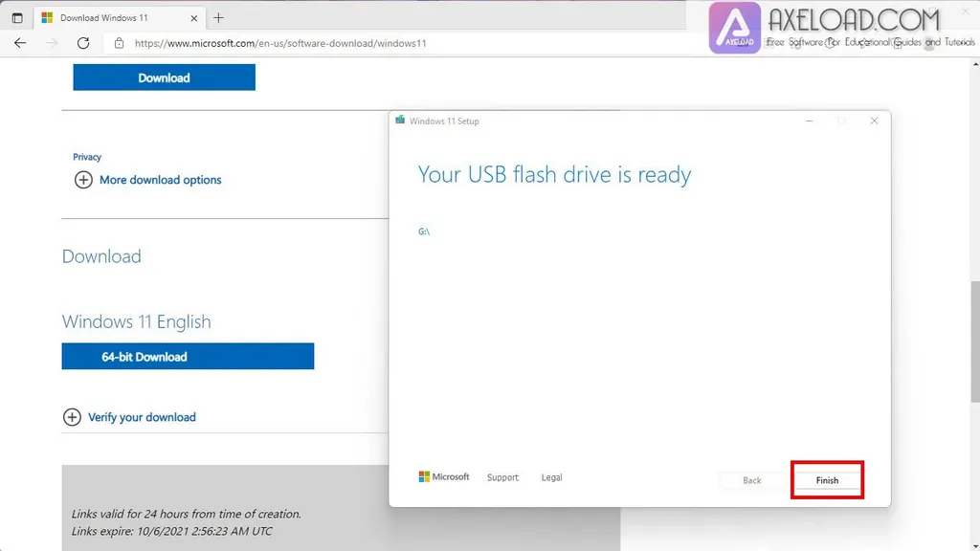Click 'Your USB flash drive is ready' heading
980x551 pixels.
[554, 174]
